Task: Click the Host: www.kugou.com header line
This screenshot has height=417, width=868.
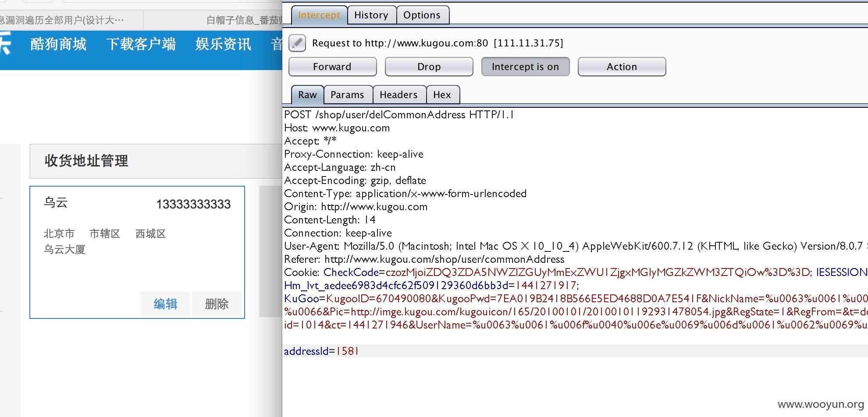Action: pyautogui.click(x=337, y=128)
